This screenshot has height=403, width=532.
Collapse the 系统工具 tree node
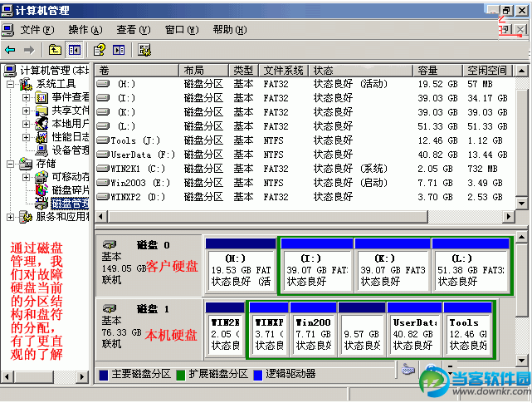pos(11,84)
